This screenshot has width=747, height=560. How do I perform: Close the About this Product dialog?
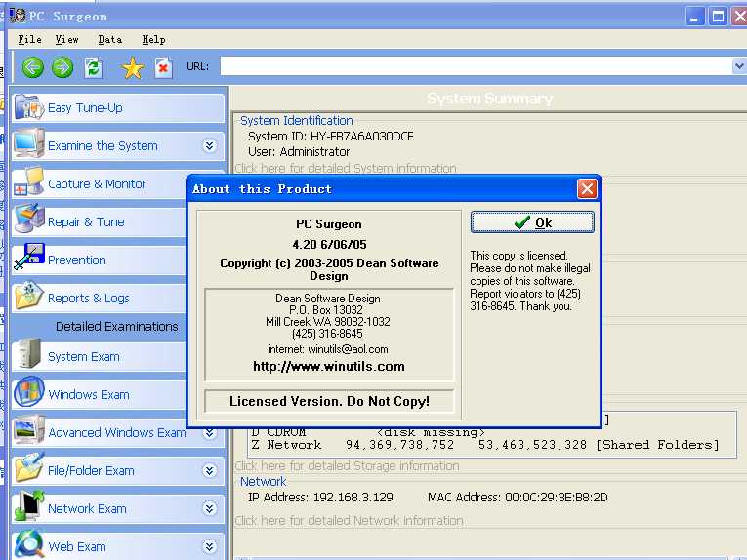(587, 189)
